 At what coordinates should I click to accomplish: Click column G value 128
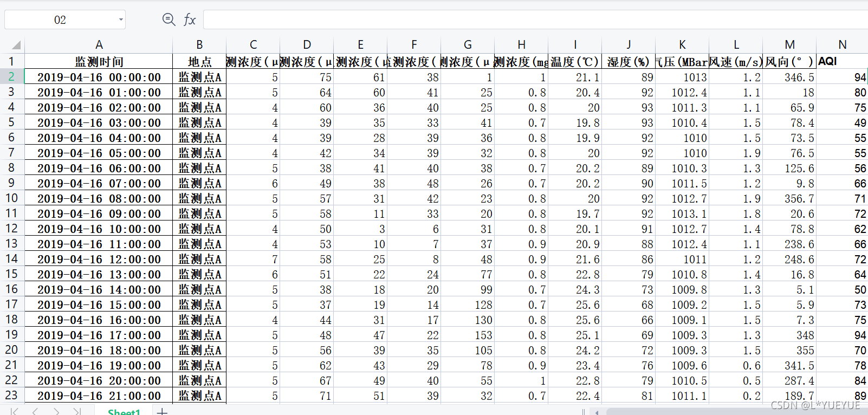click(x=468, y=304)
